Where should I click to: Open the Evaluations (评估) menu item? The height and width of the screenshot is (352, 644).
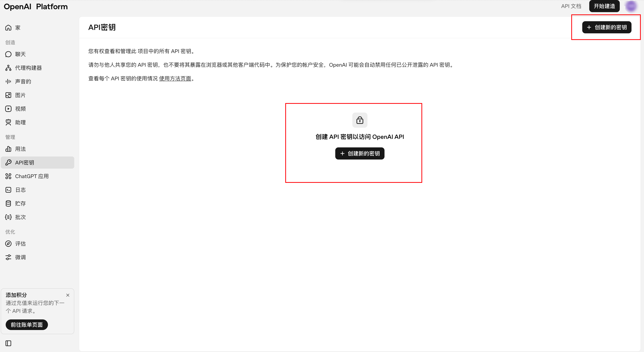click(x=20, y=243)
